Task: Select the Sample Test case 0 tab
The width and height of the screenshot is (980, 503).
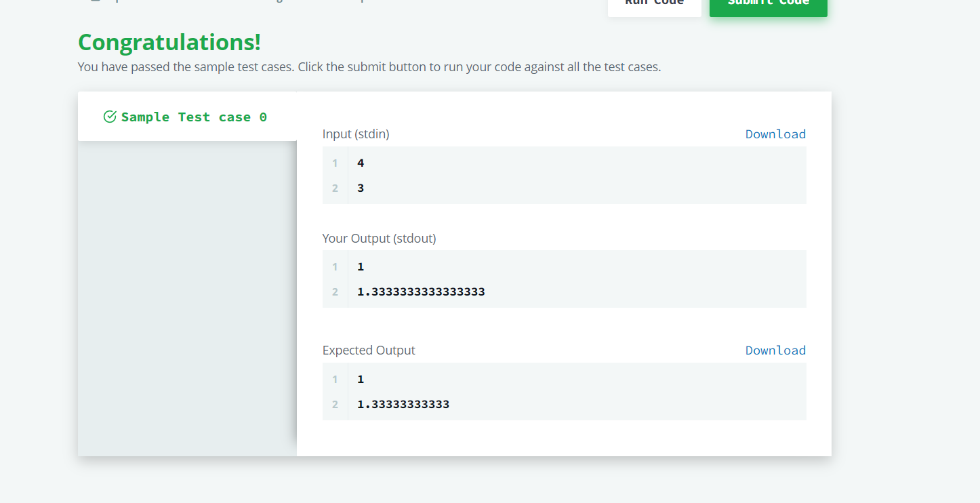Action: [x=187, y=117]
